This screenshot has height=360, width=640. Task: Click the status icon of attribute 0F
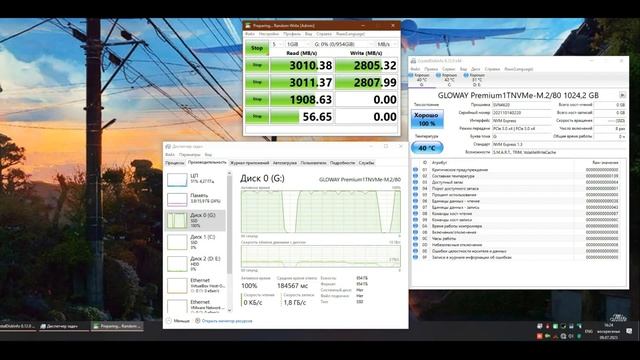point(416,257)
